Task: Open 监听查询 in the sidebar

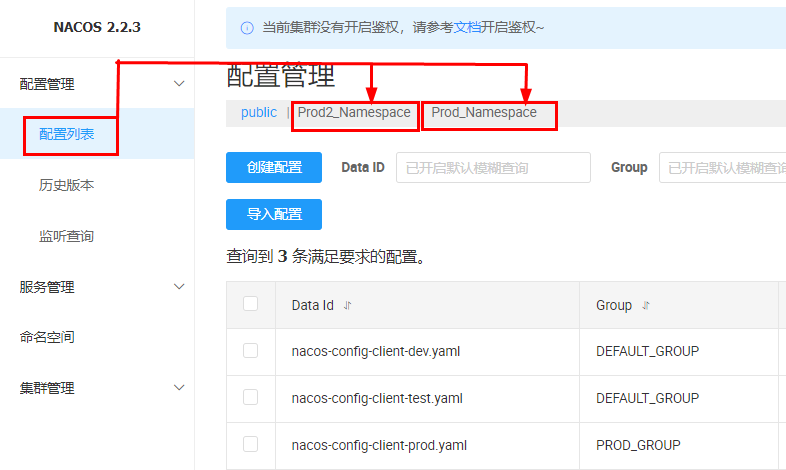Action: pos(67,236)
